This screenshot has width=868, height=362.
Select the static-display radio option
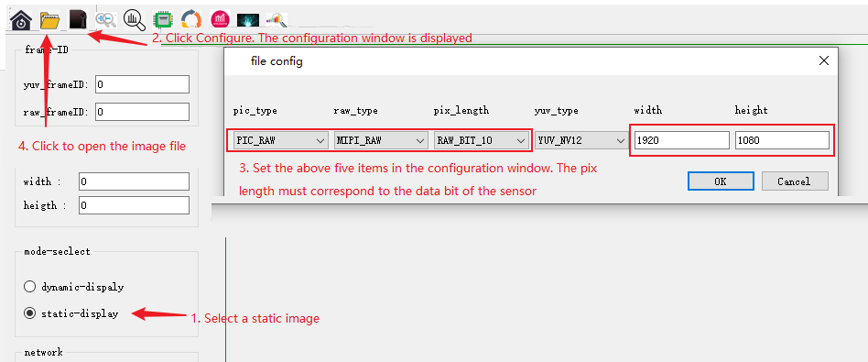71,313
